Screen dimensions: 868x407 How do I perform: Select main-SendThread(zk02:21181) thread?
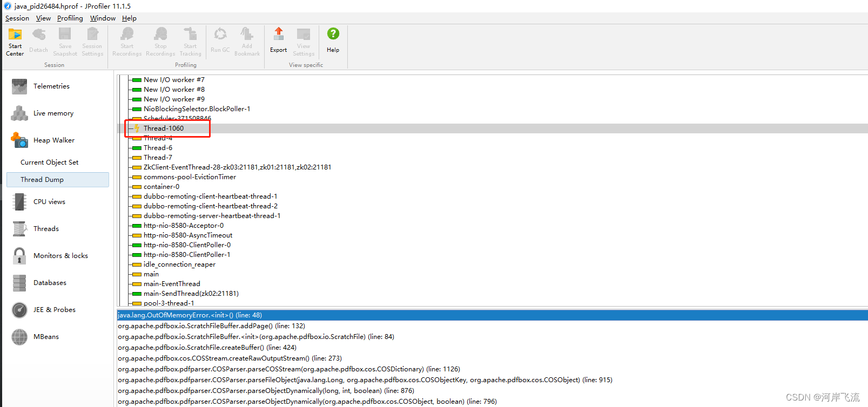click(x=191, y=294)
